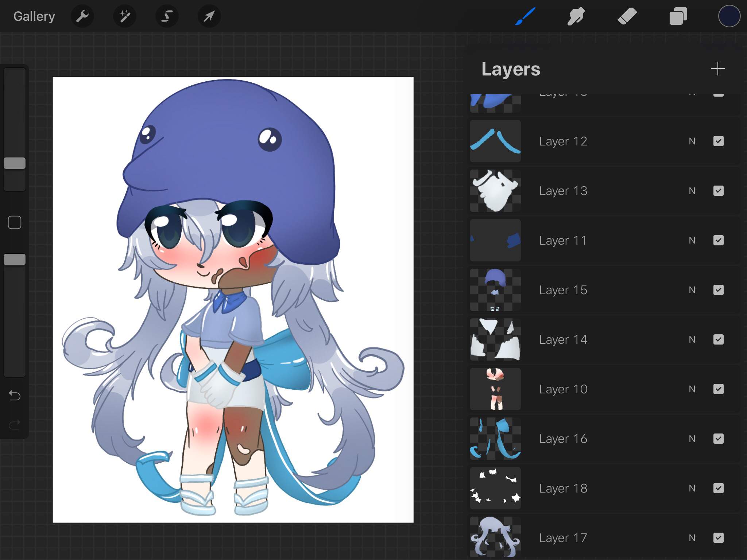Click the 'Layer 15' name text
Screen dimensions: 747x560
coord(563,290)
